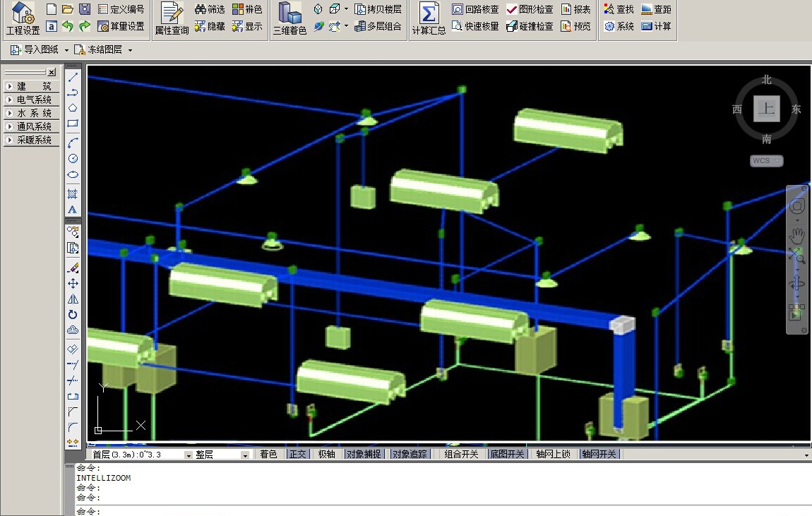The image size is (812, 516).
Task: Click the 计算汇总 button
Action: pyautogui.click(x=429, y=18)
